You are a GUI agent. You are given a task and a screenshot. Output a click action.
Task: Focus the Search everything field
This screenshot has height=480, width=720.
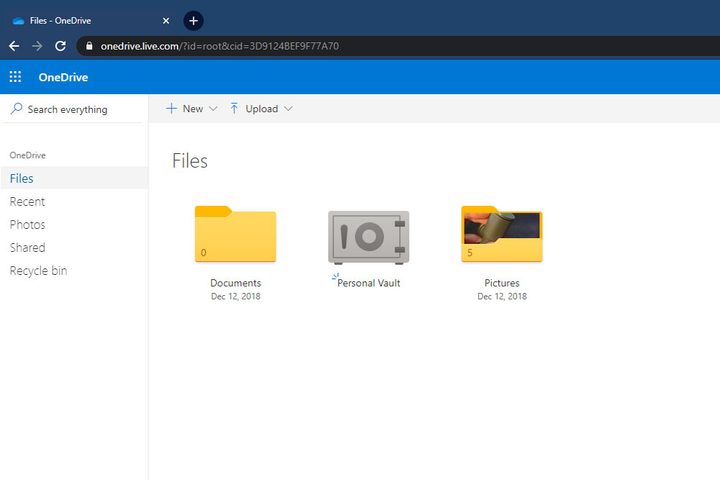click(x=74, y=109)
